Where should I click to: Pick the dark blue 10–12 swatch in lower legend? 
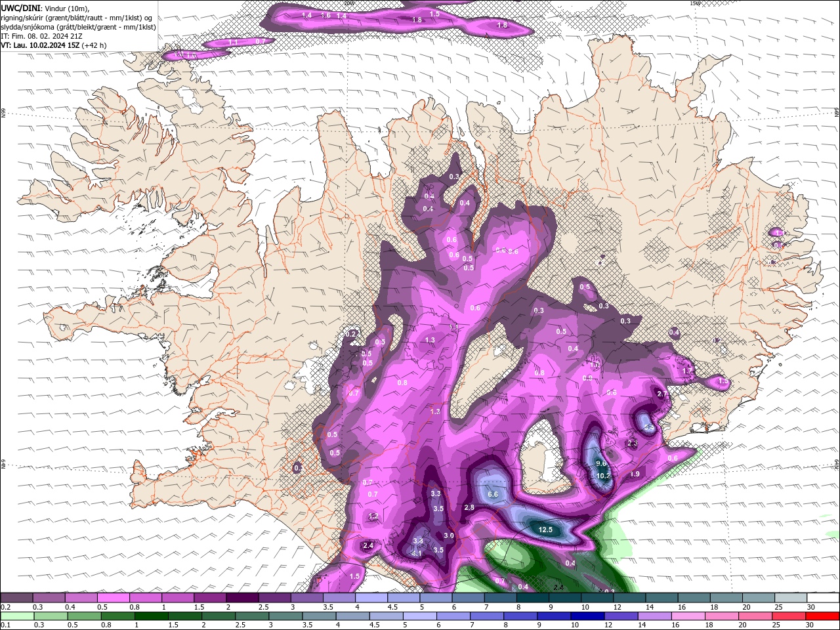[x=586, y=616]
